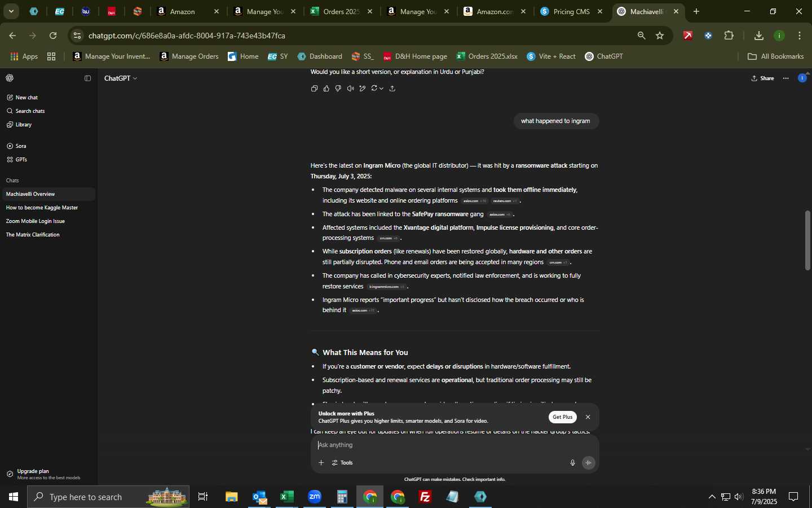Give the response a thumbs up
812x508 pixels.
pyautogui.click(x=326, y=89)
